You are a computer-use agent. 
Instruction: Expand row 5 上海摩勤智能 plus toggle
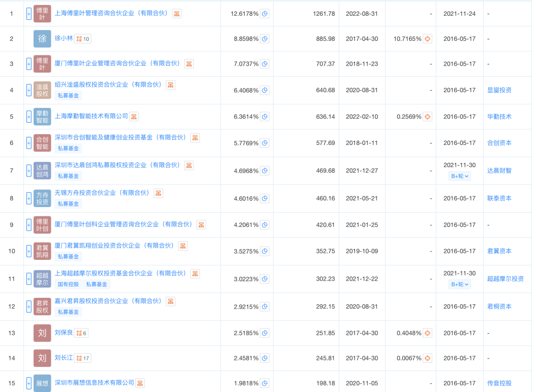click(29, 117)
